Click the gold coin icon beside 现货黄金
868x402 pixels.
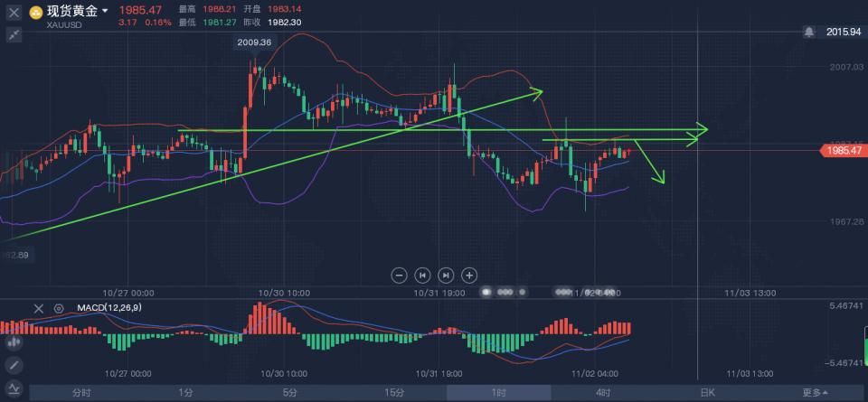click(x=36, y=13)
